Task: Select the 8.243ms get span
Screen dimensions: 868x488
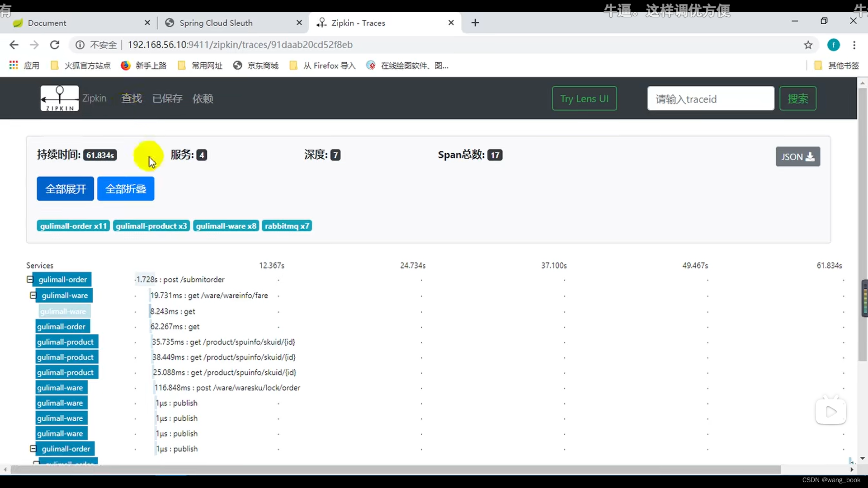Action: point(172,311)
